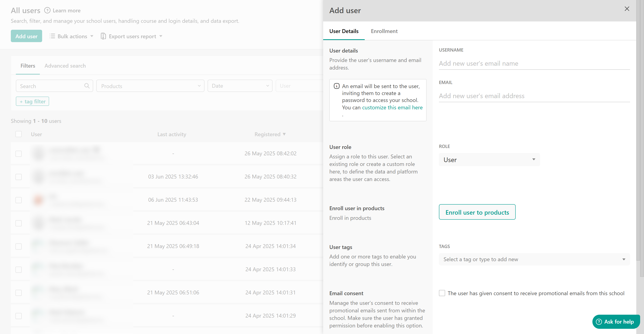Open the Products filter dropdown
This screenshot has height=334, width=644.
coord(150,86)
